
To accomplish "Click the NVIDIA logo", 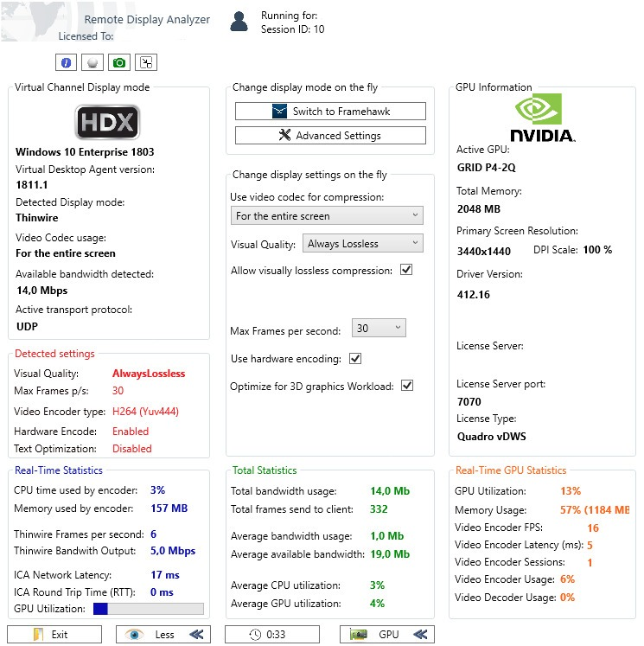I will click(x=542, y=118).
